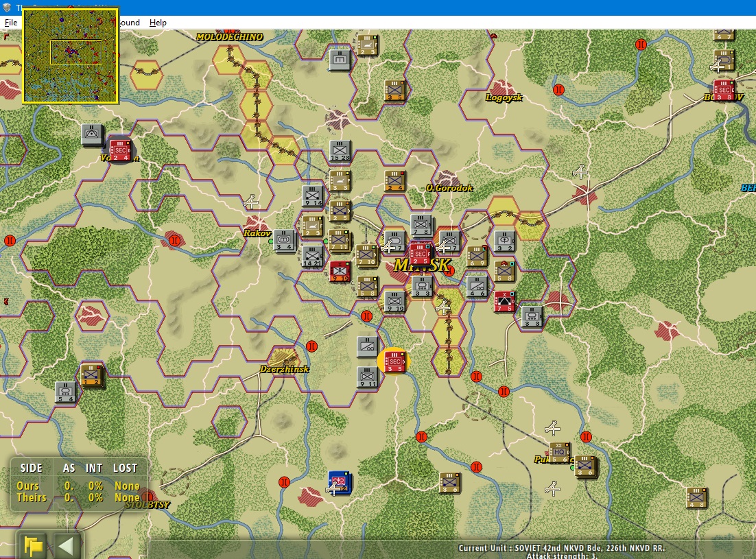Viewport: 756px width, 559px height.
Task: Select the grey unit 4-6
Action: click(x=477, y=286)
